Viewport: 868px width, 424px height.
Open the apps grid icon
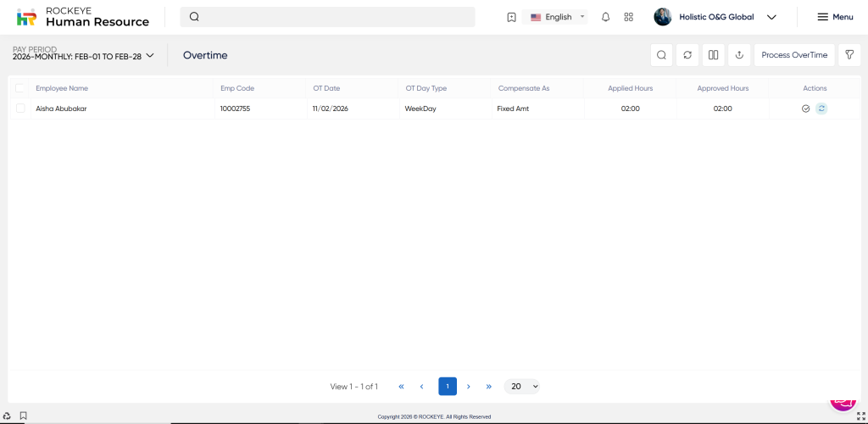[628, 17]
